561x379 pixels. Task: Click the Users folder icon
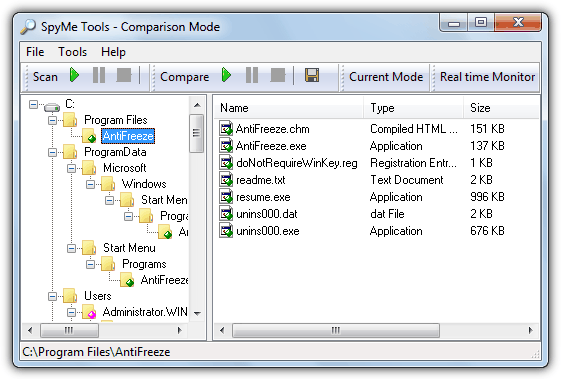point(70,296)
